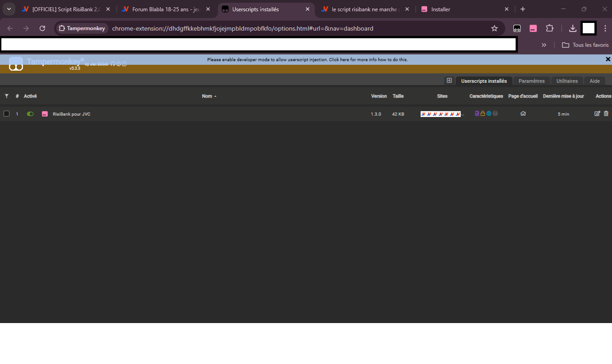Open the GitHub icon beside Tampermonkey title

(113, 63)
